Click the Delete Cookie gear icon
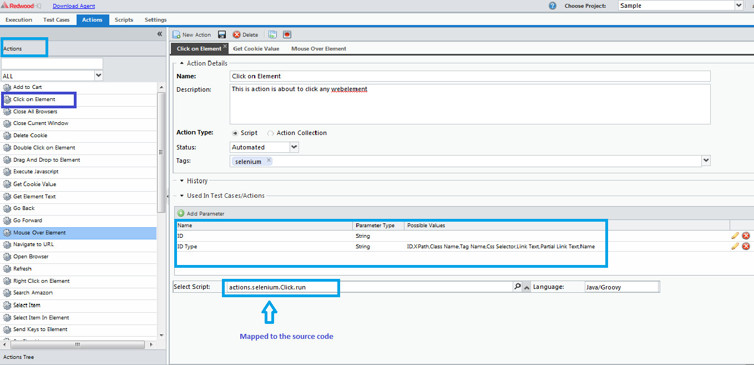754x365 pixels. coord(7,136)
